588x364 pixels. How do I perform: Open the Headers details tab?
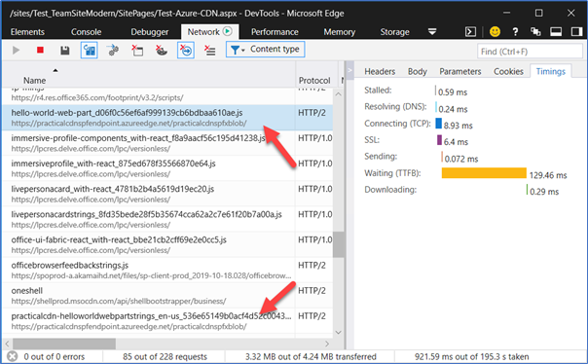(380, 71)
